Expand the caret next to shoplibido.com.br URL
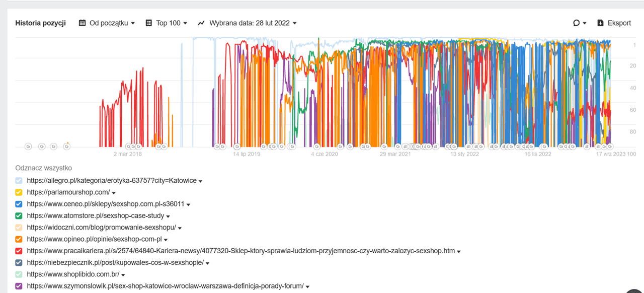The height and width of the screenshot is (293, 644). pyautogui.click(x=123, y=275)
